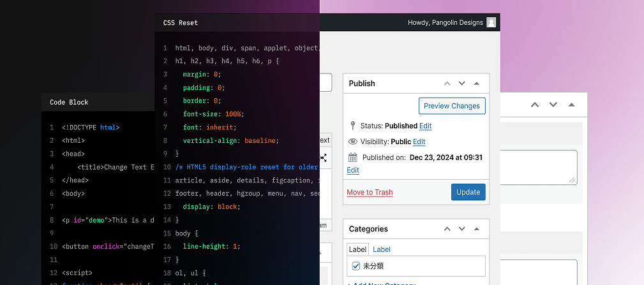This screenshot has height=285, width=644.
Task: Click the user avatar beside Howdy, Pangolin Designs
Action: pos(491,22)
